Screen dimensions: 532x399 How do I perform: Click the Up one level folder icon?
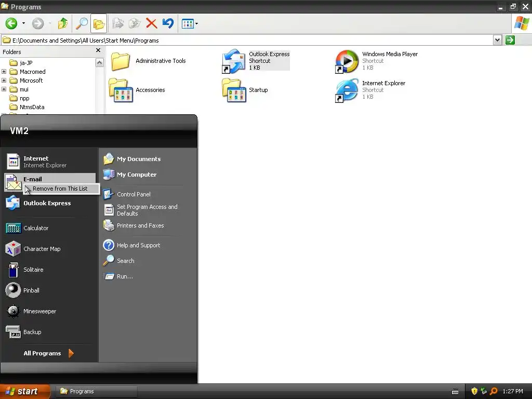pyautogui.click(x=63, y=23)
